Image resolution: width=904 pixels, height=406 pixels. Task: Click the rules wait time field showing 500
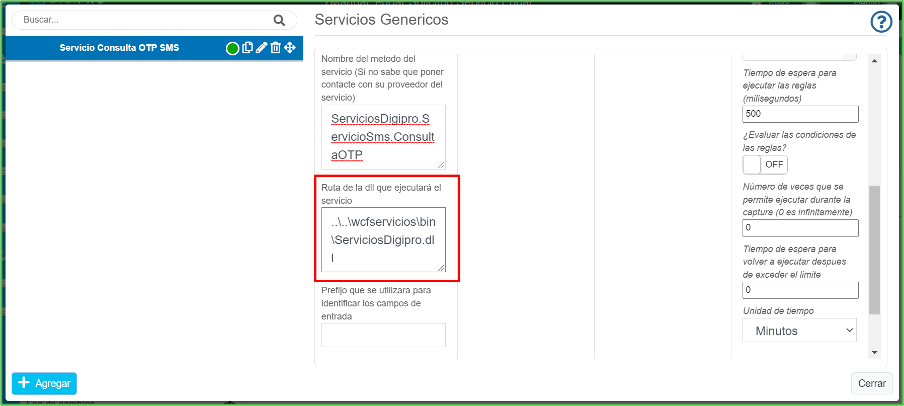pos(800,114)
